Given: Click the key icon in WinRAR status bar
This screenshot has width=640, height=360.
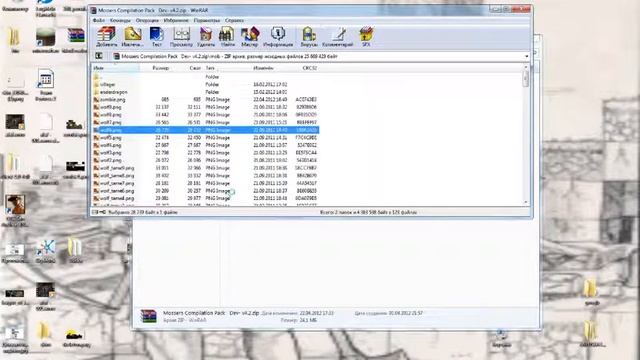Looking at the screenshot, I should coord(103,212).
